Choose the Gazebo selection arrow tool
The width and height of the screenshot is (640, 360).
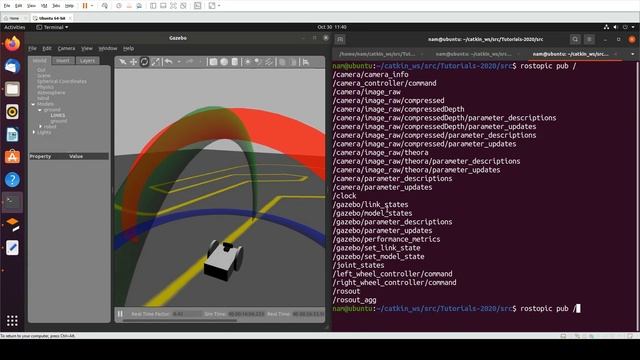(x=123, y=62)
